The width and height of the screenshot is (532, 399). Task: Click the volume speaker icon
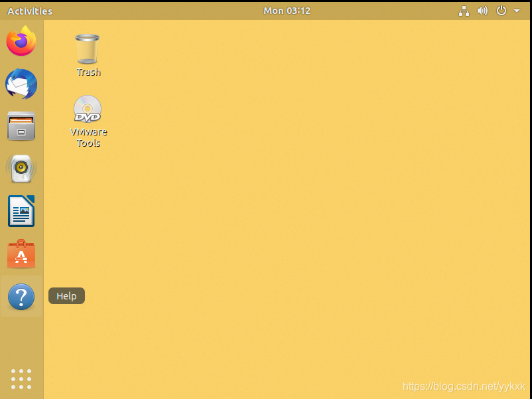(482, 11)
